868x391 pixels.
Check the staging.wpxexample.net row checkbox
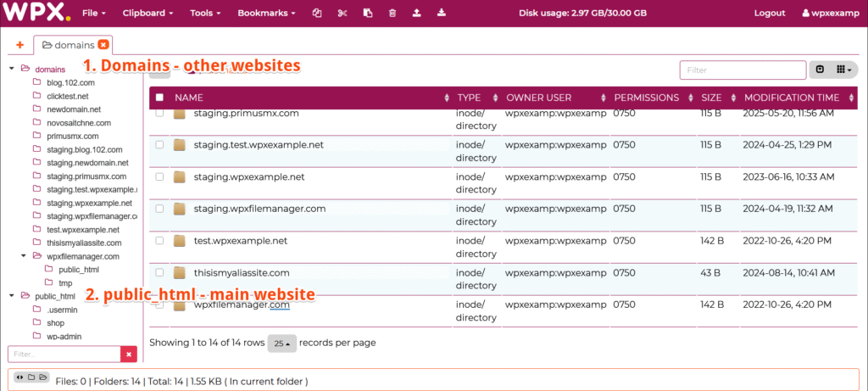click(159, 176)
